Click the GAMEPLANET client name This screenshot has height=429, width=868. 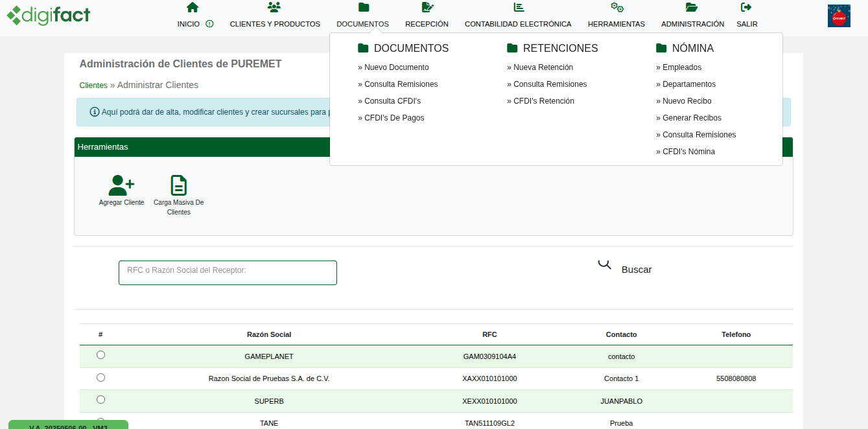tap(269, 356)
